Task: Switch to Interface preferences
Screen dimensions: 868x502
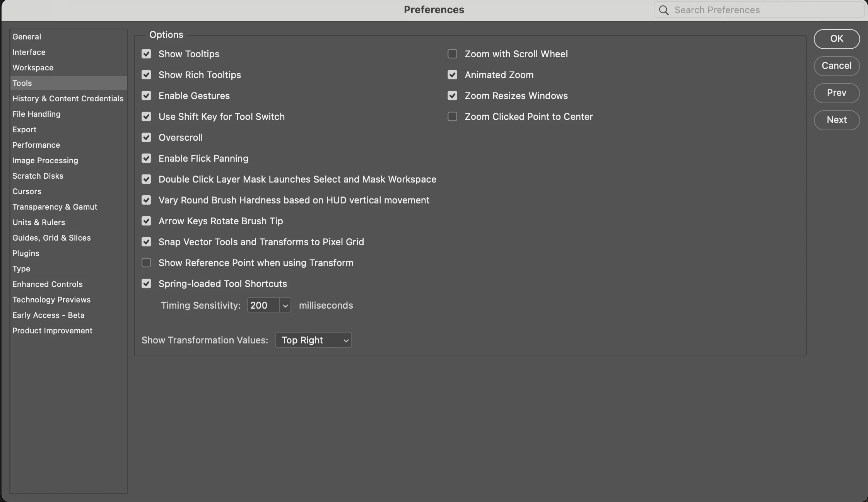Action: (29, 52)
